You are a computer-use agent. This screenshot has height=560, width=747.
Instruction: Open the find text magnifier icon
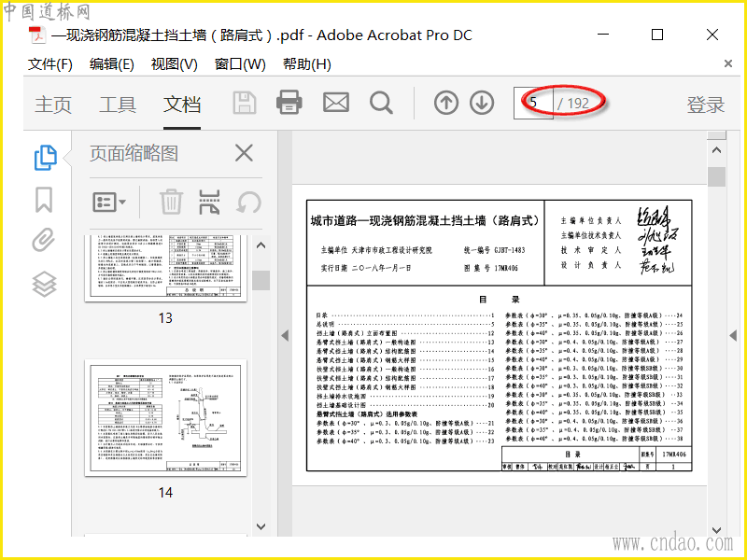pos(381,103)
